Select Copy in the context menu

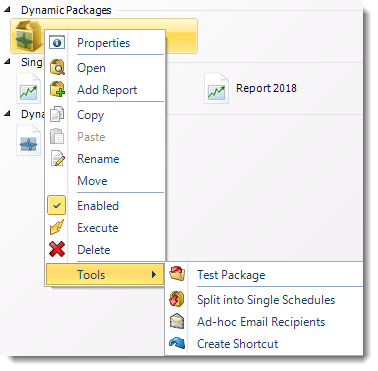[90, 115]
